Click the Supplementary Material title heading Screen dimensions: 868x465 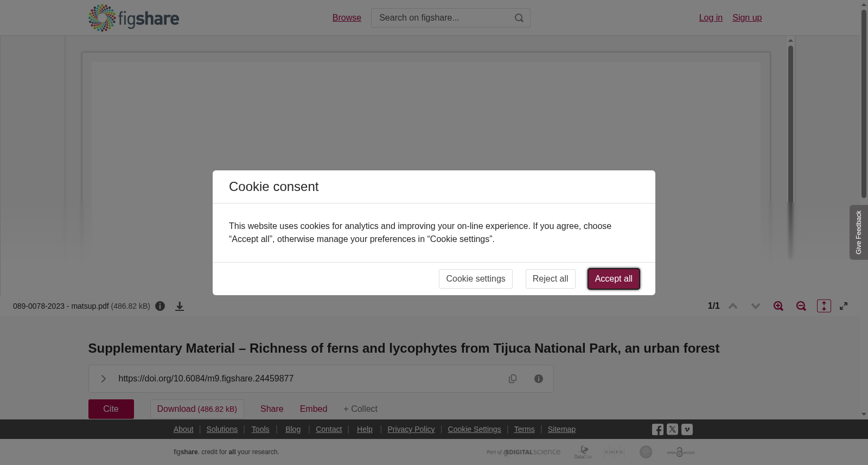404,348
